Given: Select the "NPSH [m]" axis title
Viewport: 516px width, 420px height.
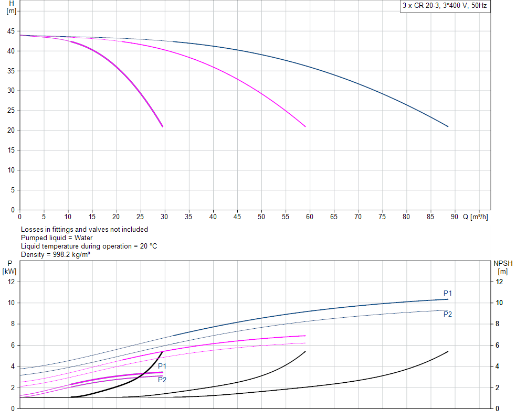Looking at the screenshot, I should (x=503, y=267).
